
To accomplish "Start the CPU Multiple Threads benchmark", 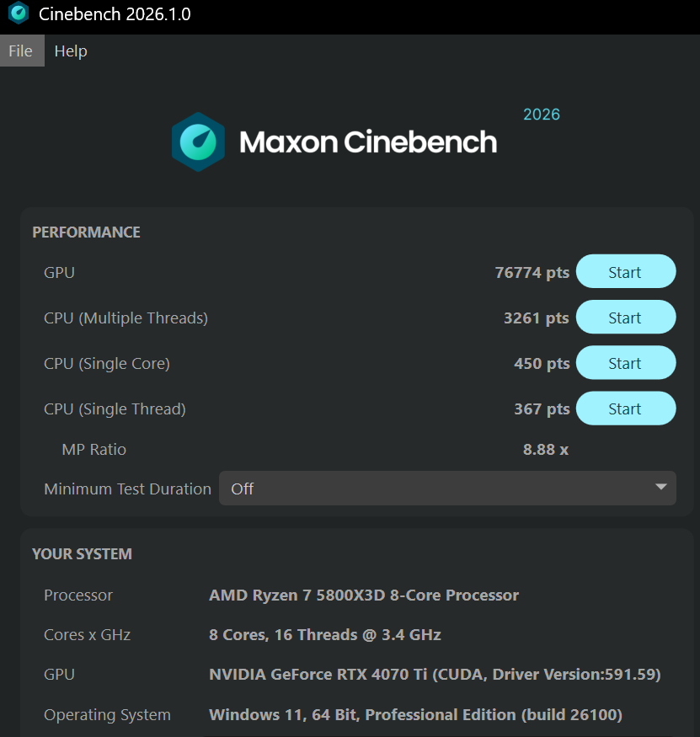I will [626, 317].
